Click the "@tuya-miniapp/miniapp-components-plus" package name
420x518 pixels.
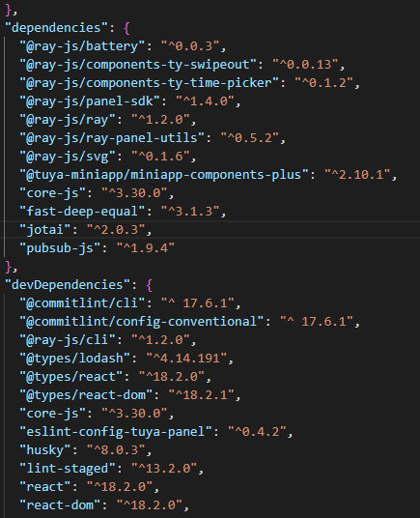pos(164,174)
